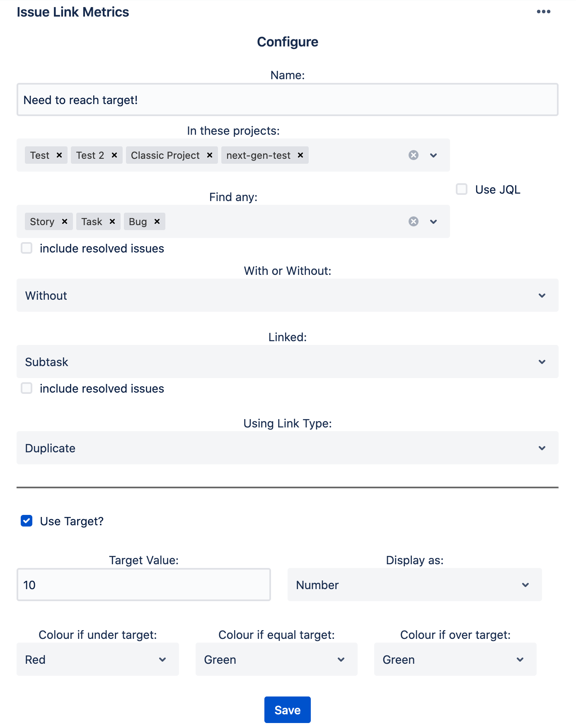Remove the next-gen-test project tag

pyautogui.click(x=300, y=155)
